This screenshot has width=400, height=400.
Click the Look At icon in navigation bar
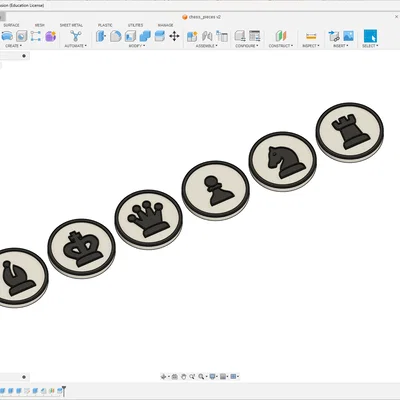[x=175, y=377]
